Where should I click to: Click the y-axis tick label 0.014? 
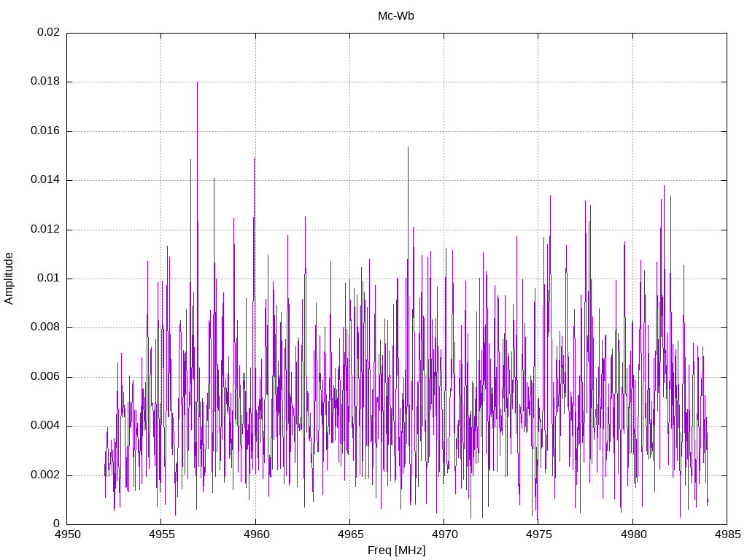[45, 180]
